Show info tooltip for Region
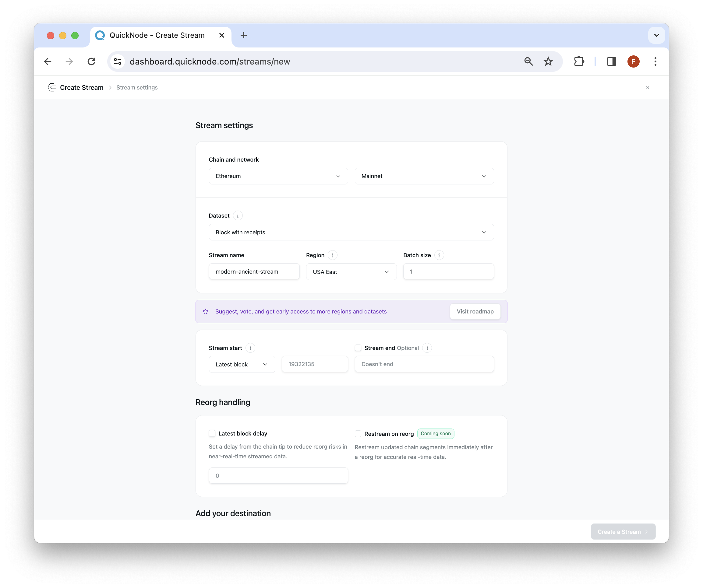 pyautogui.click(x=332, y=255)
